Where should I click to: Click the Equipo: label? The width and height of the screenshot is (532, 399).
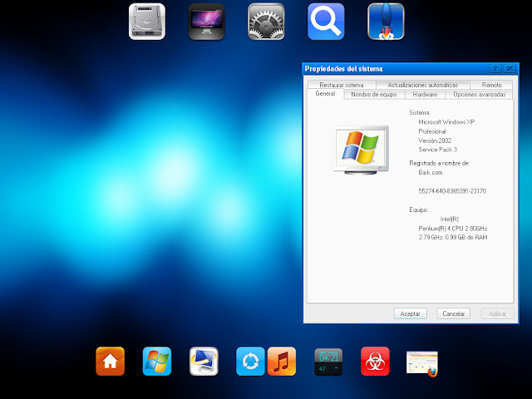(x=419, y=209)
